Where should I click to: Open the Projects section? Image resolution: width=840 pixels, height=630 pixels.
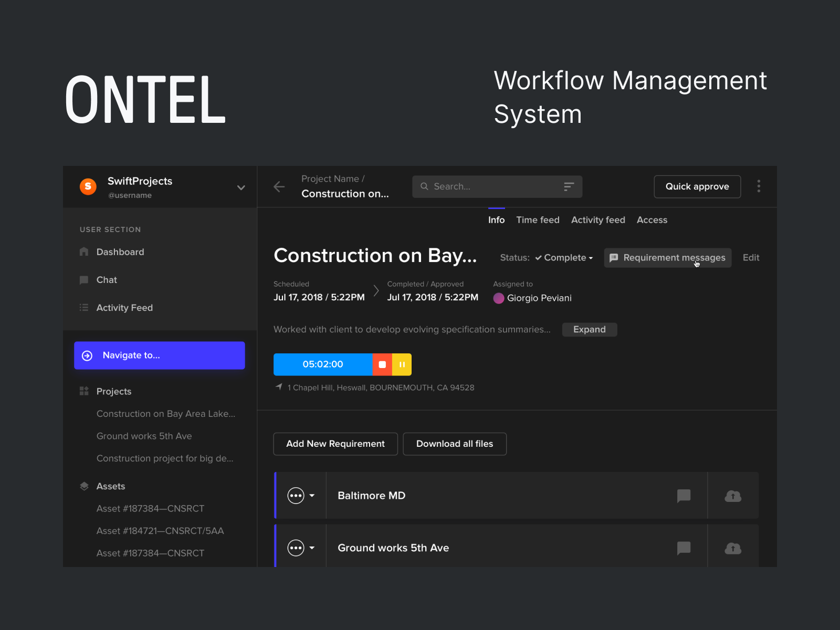(114, 392)
